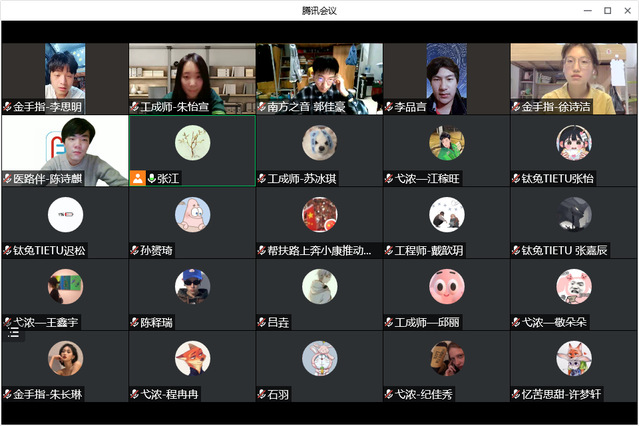
Task: Select the pink round avatar of 工成师—邱丽
Action: (x=447, y=286)
